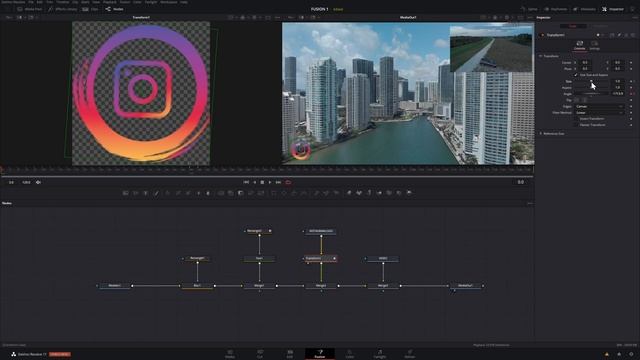This screenshot has height=360, width=640.
Task: Add a BSpline mask from the toolbar
Action: (x=304, y=193)
